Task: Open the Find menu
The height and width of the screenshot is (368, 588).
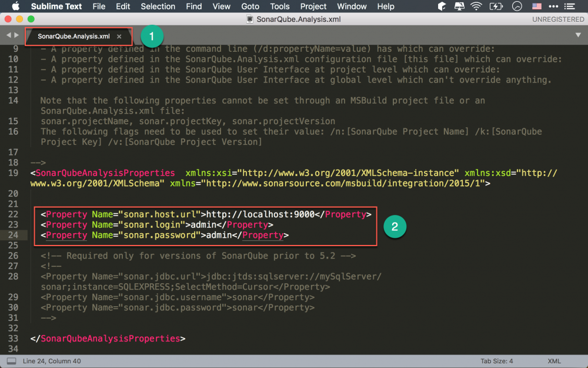Action: coord(194,6)
